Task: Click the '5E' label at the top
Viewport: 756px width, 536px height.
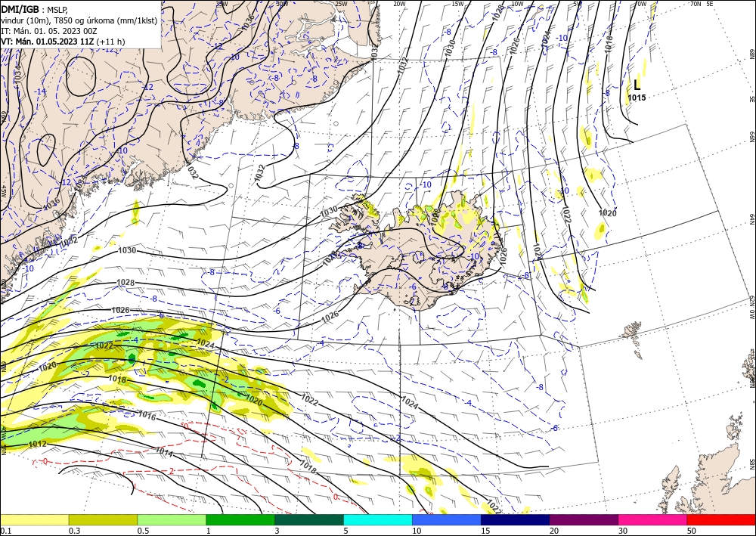Action: (x=710, y=4)
